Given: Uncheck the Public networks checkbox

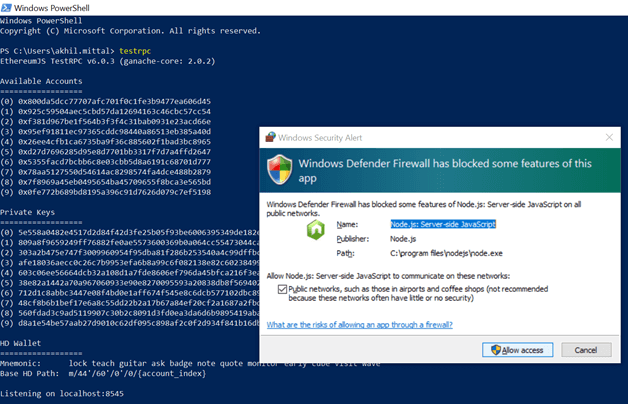Looking at the screenshot, I should (282, 289).
